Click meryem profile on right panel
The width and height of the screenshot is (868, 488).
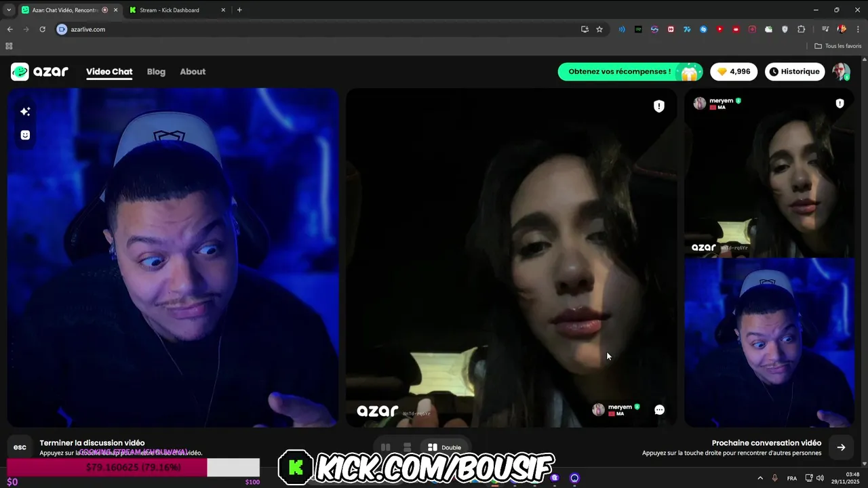pos(717,103)
